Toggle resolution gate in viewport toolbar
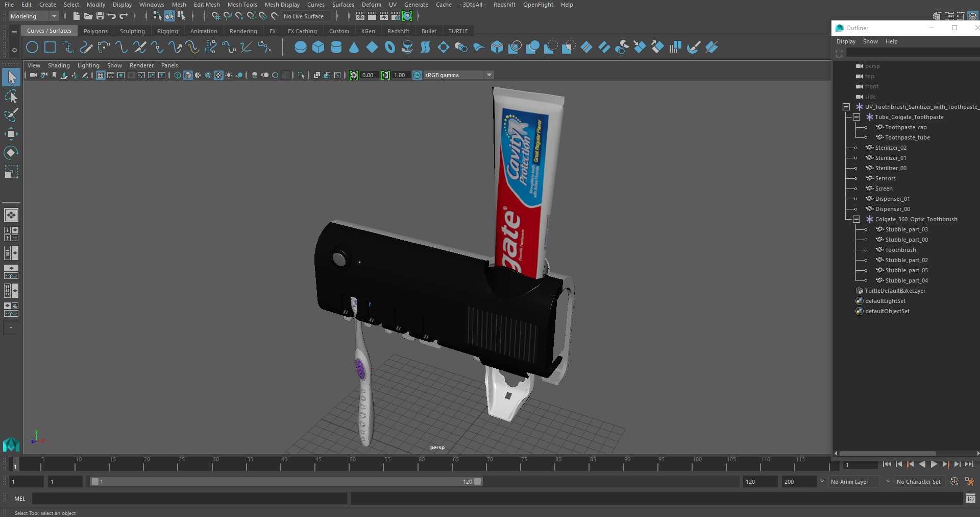Viewport: 980px width, 517px height. click(x=121, y=75)
